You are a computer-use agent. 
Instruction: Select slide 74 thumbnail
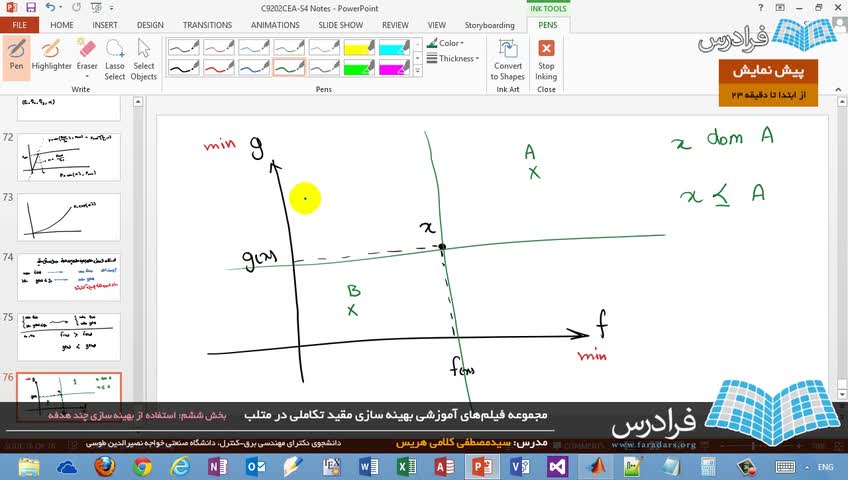(x=69, y=277)
